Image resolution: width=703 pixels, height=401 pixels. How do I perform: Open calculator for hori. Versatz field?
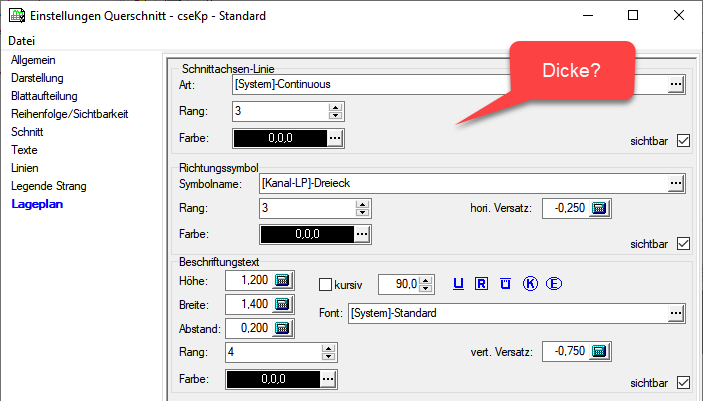pyautogui.click(x=599, y=209)
